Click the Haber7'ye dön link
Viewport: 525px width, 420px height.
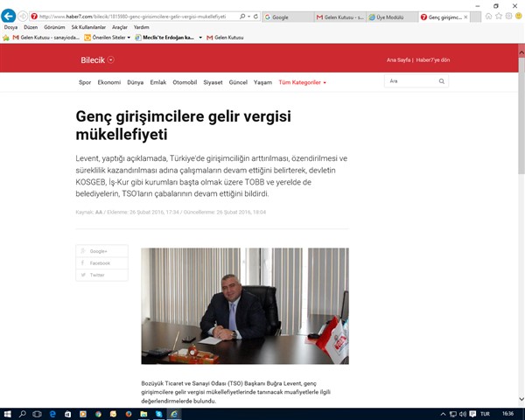tap(433, 60)
